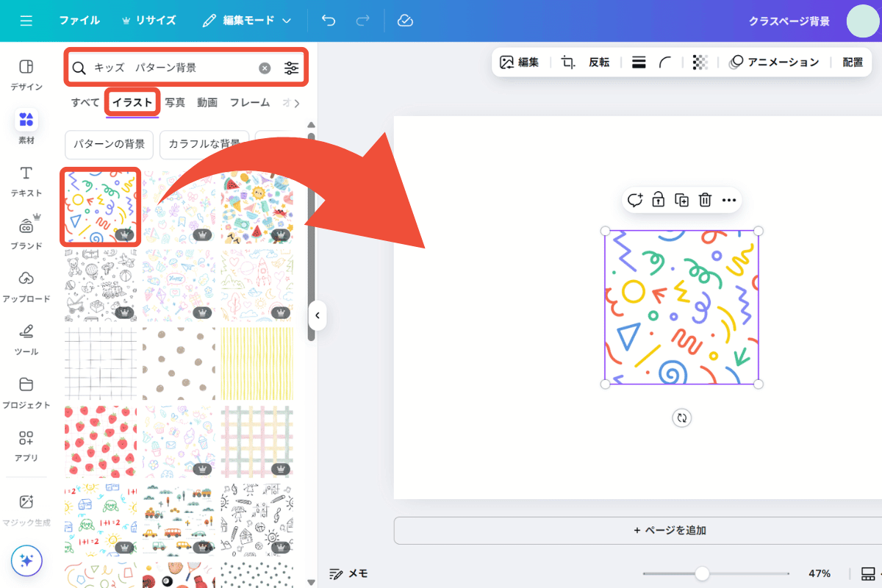Open the more options ellipsis menu
Image resolution: width=882 pixels, height=588 pixels.
pos(728,199)
